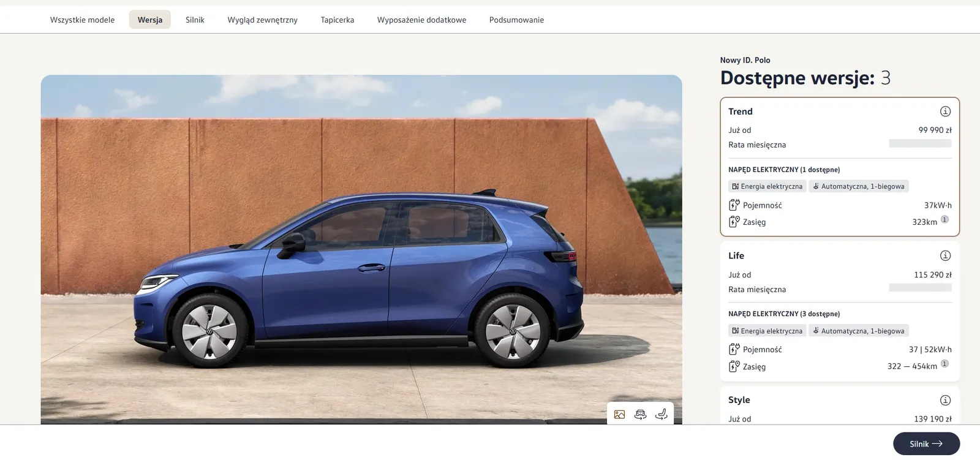This screenshot has height=460, width=980.
Task: Click battery capacity icon in Trend card
Action: [x=734, y=205]
